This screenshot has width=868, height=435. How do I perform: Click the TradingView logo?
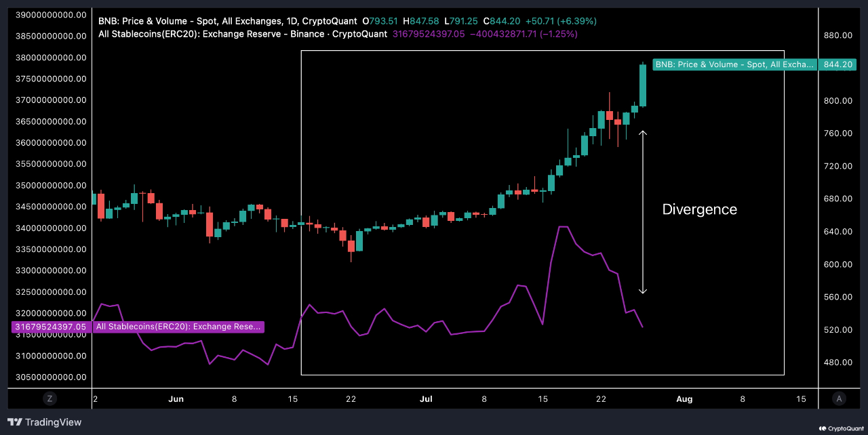[43, 421]
